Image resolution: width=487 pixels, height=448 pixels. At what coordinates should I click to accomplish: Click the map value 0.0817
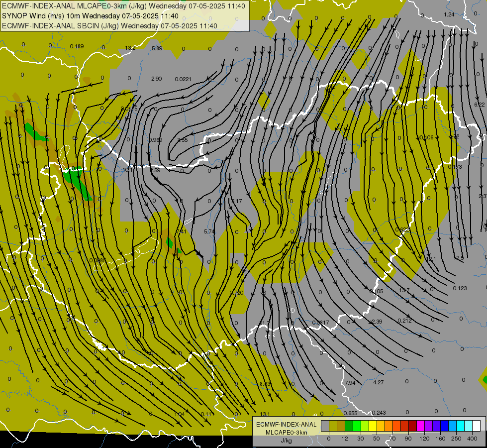[x=320, y=323]
